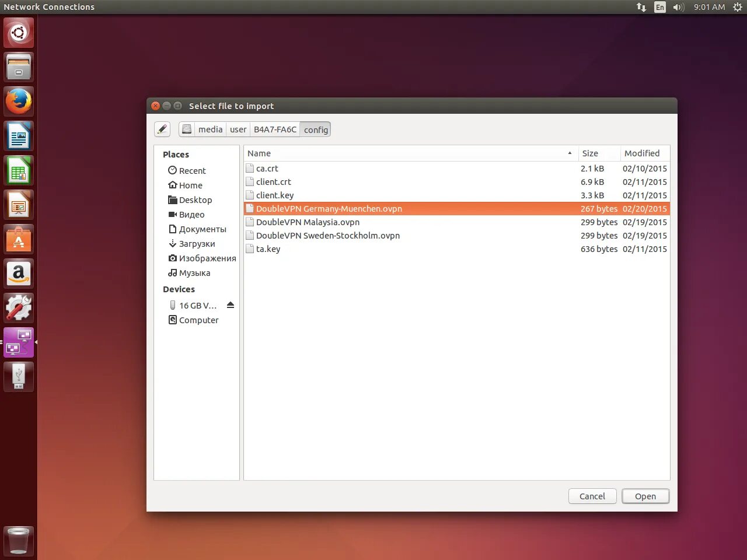Go to media in path bar

coord(210,129)
